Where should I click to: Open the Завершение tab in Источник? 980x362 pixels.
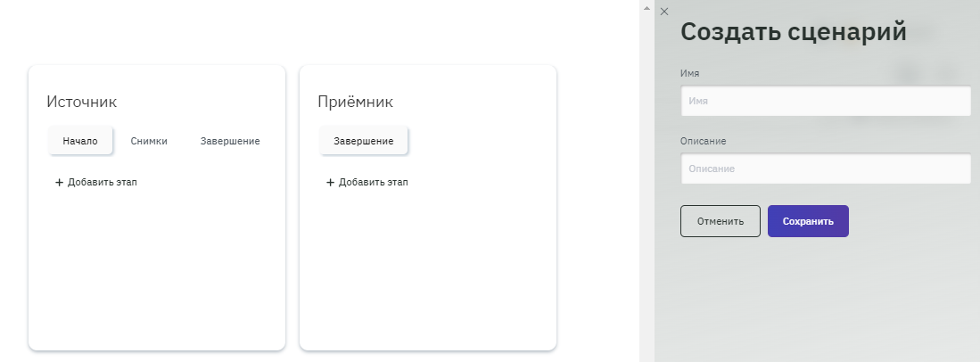point(230,141)
